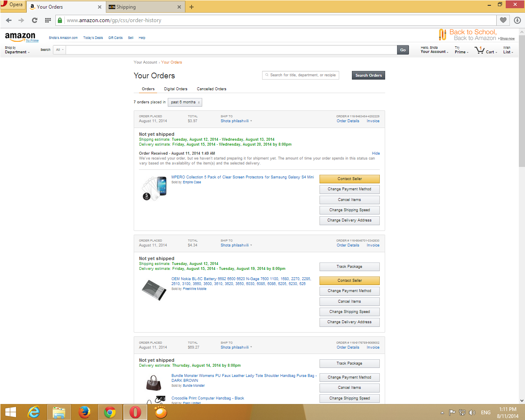
Task: Open downloads arrow icon in toolbar
Action: point(517,20)
